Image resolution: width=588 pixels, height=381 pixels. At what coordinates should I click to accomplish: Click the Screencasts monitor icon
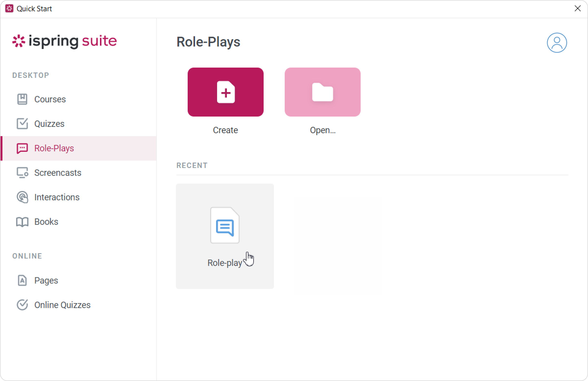[22, 173]
